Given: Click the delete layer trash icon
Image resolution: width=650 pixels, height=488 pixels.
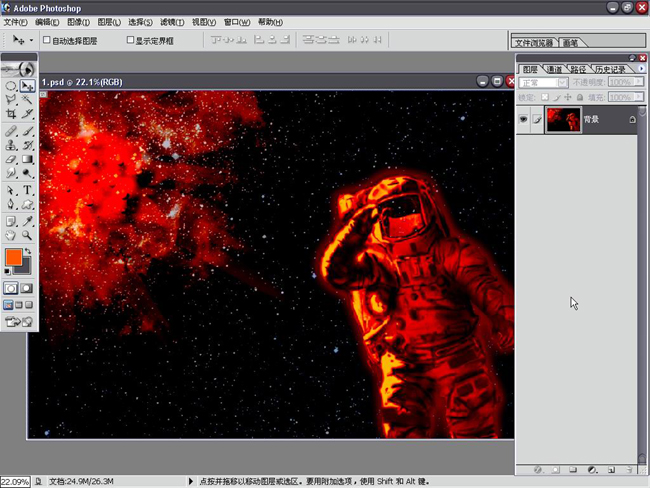Looking at the screenshot, I should 629,470.
